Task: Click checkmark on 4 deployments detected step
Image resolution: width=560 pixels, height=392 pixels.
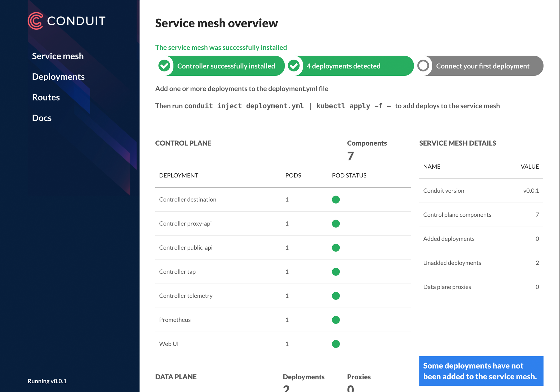Action: point(294,66)
